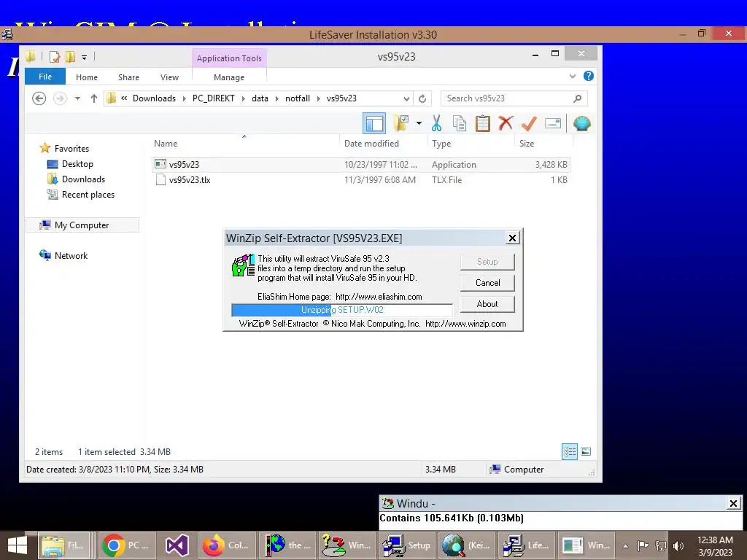Go up one folder level
The width and height of the screenshot is (747, 560).
[94, 98]
